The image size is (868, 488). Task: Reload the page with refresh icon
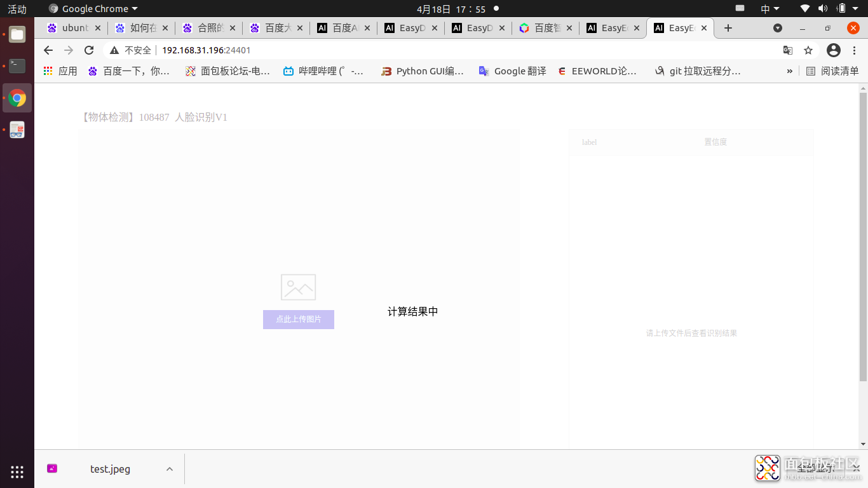[x=89, y=50]
